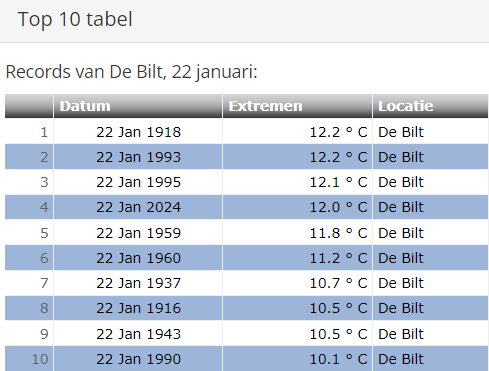Image resolution: width=489 pixels, height=371 pixels.
Task: Select the 22 Jan 1916 date cell
Action: [x=138, y=308]
